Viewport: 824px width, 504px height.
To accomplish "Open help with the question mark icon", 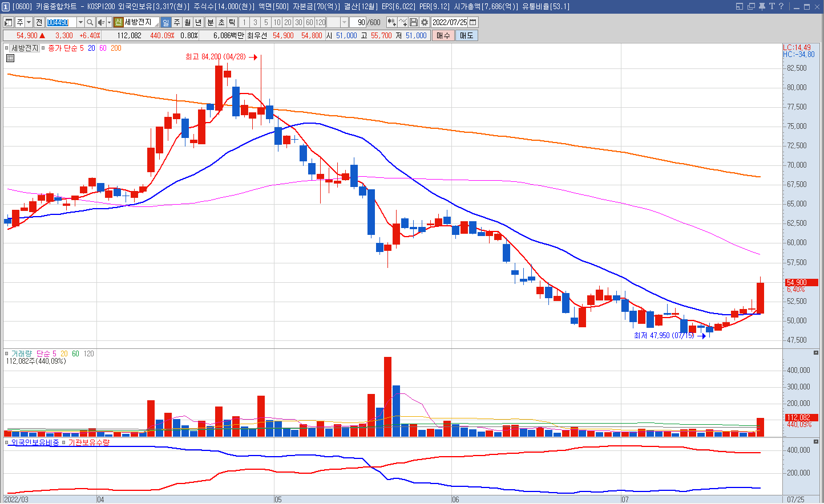I will (x=781, y=6).
